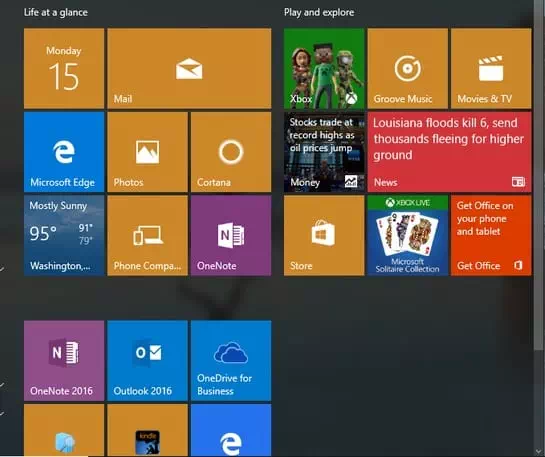
Task: Open the News tile about Louisiana floods
Action: pyautogui.click(x=449, y=152)
